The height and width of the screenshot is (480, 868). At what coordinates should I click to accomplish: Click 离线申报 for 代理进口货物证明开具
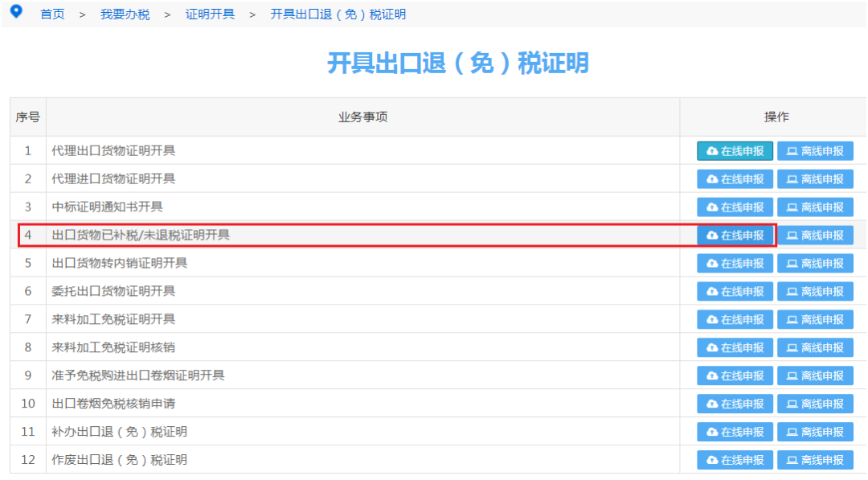click(816, 179)
